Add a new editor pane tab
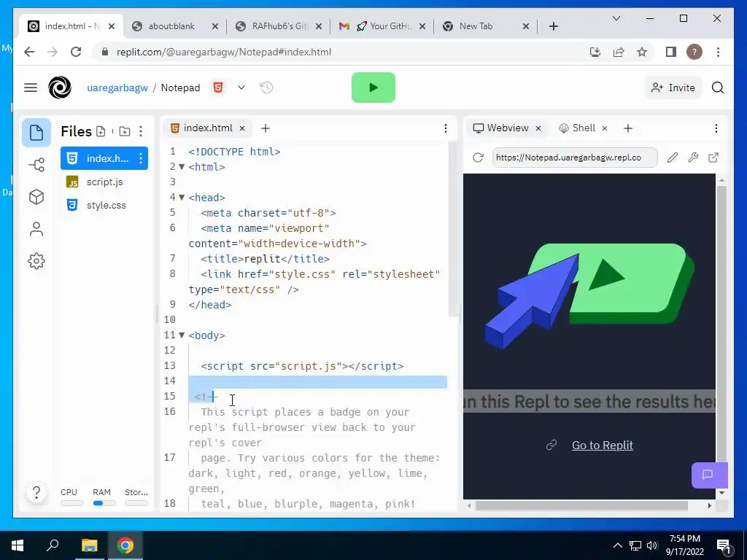The image size is (747, 560). click(x=266, y=128)
